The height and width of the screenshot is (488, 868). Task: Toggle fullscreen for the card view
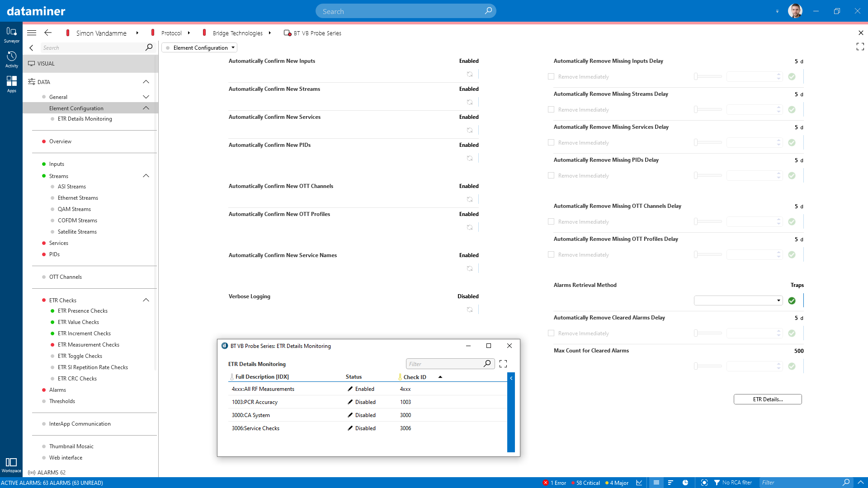point(860,47)
